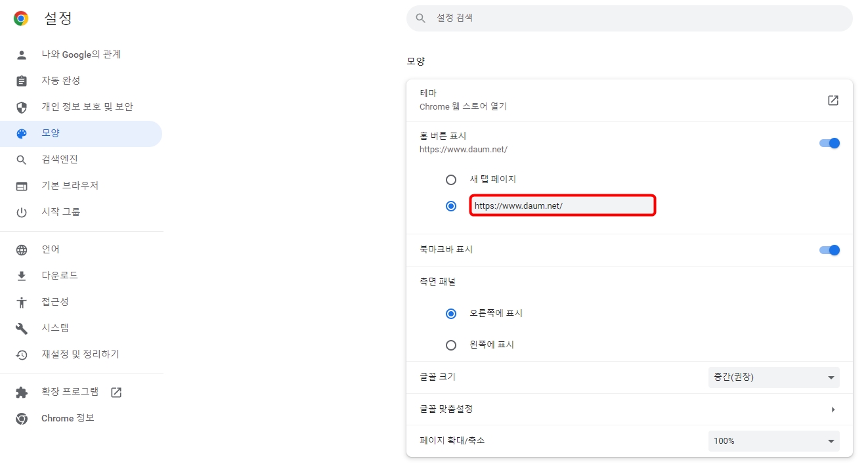Click the search engine magnifier icon
The image size is (868, 470).
coord(22,159)
